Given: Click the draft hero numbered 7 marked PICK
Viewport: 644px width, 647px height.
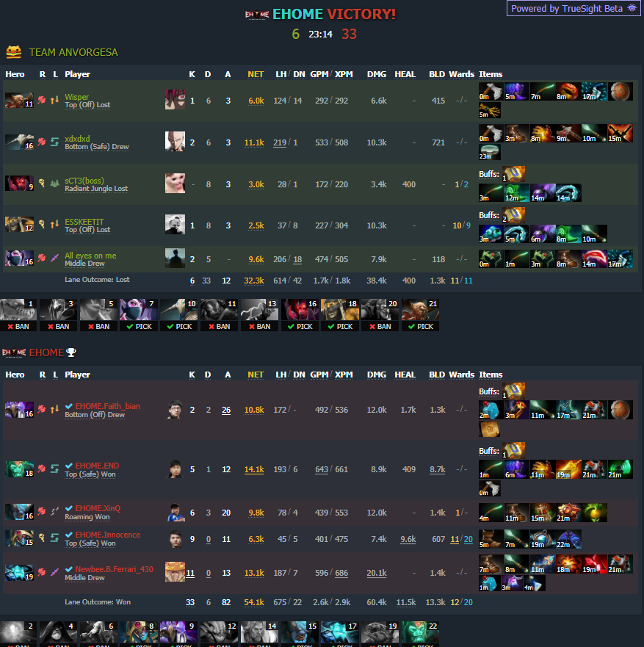Looking at the screenshot, I should pyautogui.click(x=139, y=315).
